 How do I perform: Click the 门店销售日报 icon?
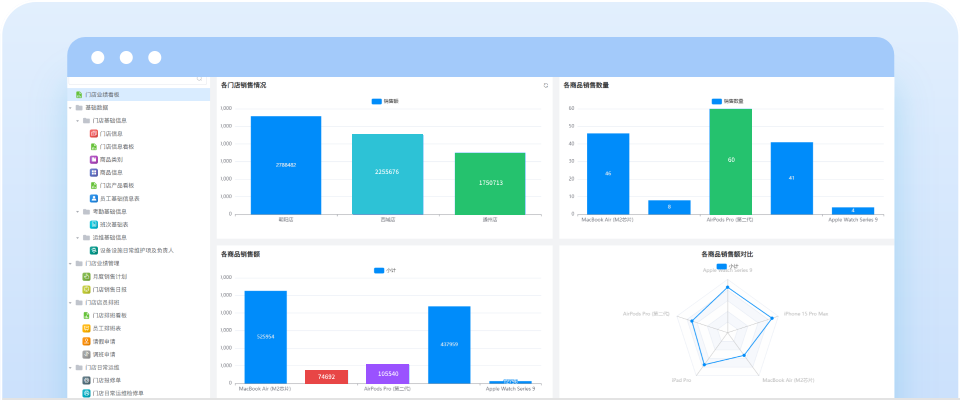(86, 289)
